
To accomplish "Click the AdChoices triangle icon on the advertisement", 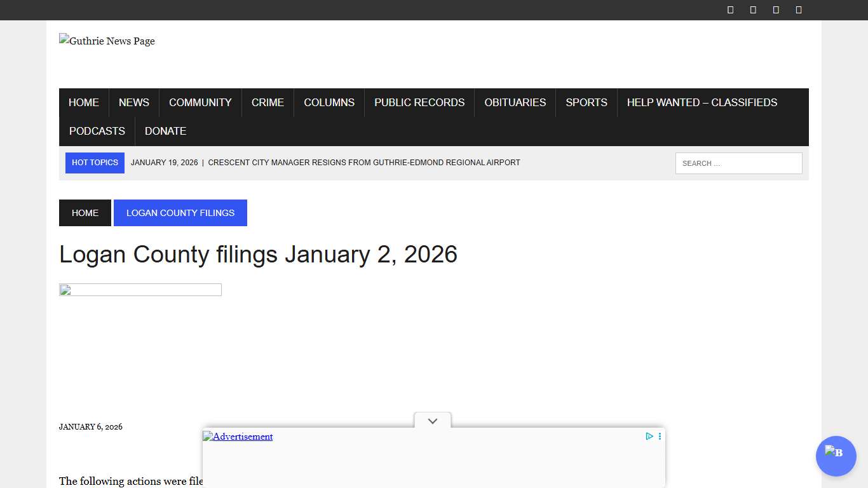I will pos(649,436).
